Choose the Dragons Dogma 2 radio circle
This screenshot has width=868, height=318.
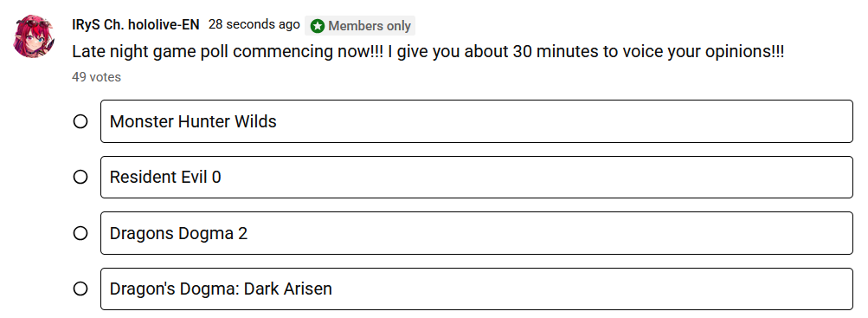coord(80,233)
